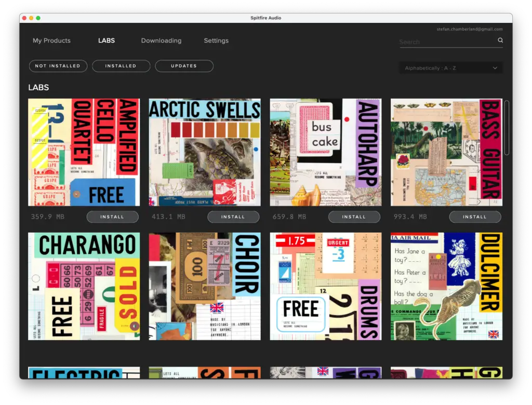The width and height of the screenshot is (532, 405).
Task: Open the Bass Guitar artwork
Action: click(x=446, y=152)
